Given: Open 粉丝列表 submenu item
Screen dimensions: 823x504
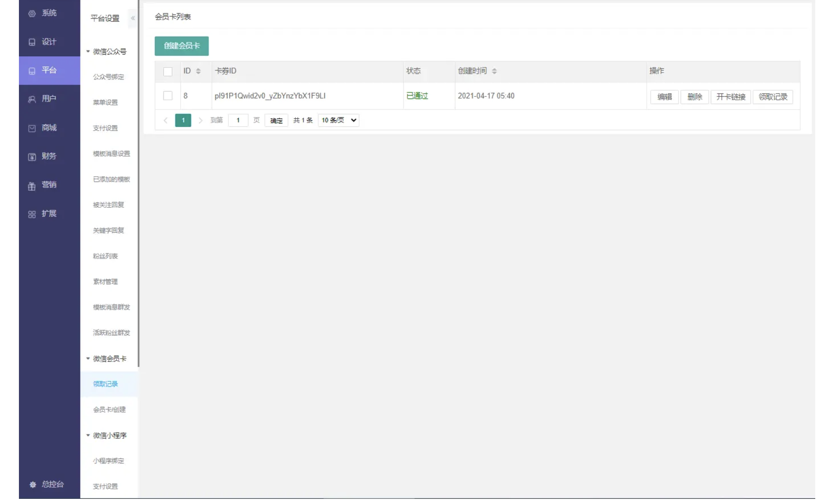Looking at the screenshot, I should coord(105,256).
